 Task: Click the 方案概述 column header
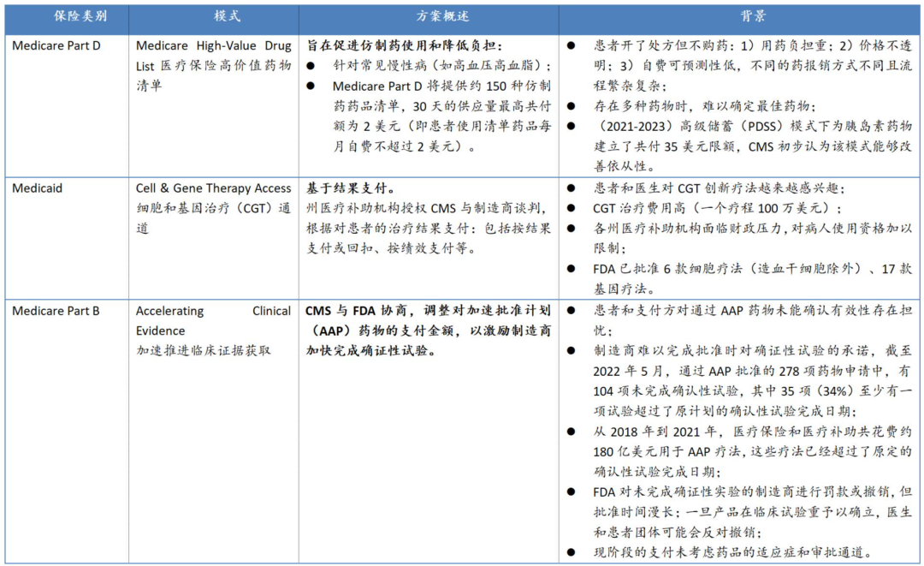click(x=429, y=16)
